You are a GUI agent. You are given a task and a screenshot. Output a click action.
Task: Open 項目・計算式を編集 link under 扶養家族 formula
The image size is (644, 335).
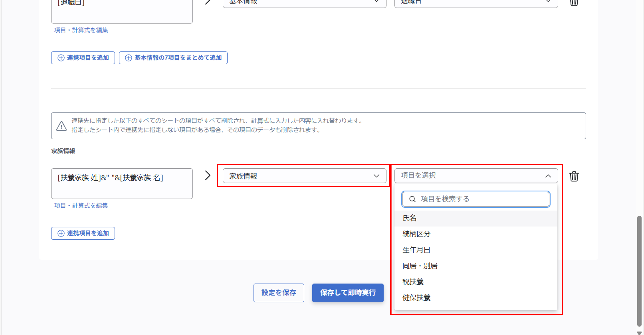coord(81,206)
